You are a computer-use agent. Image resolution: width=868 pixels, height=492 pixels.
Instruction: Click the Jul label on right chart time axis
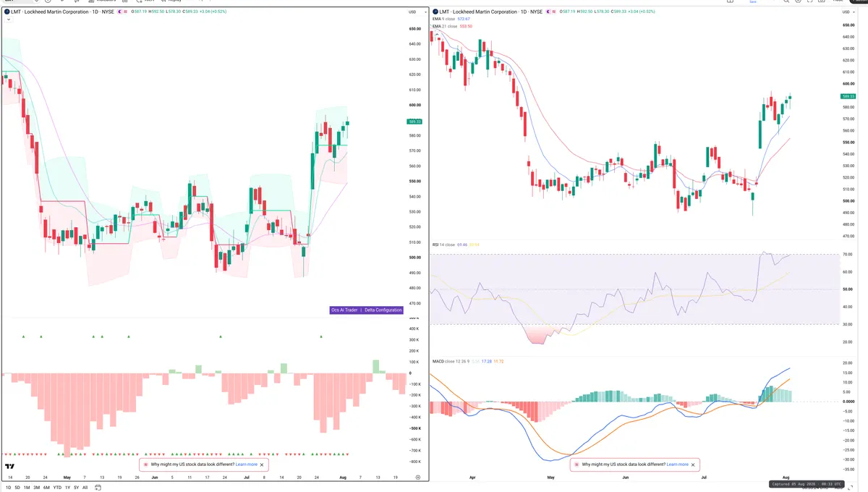704,478
